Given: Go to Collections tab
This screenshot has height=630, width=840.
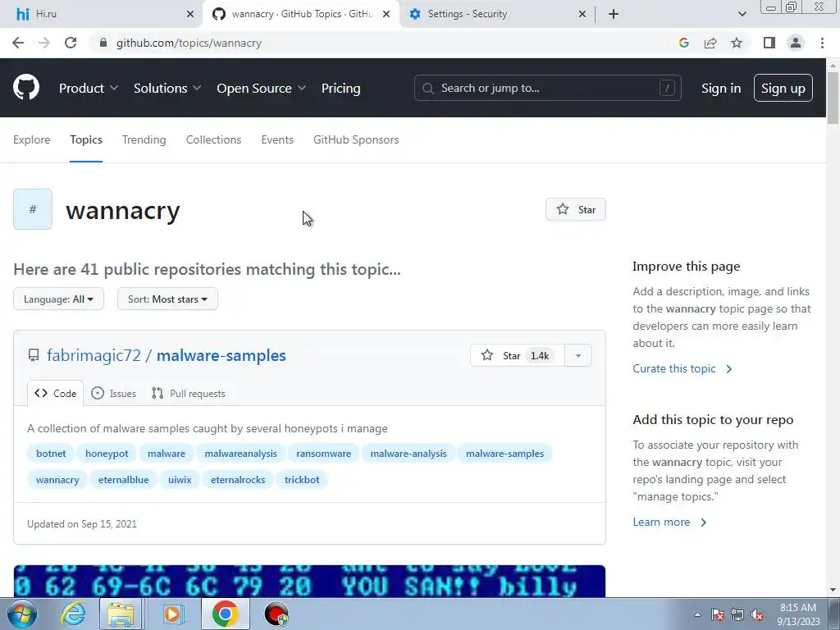Looking at the screenshot, I should coord(213,139).
